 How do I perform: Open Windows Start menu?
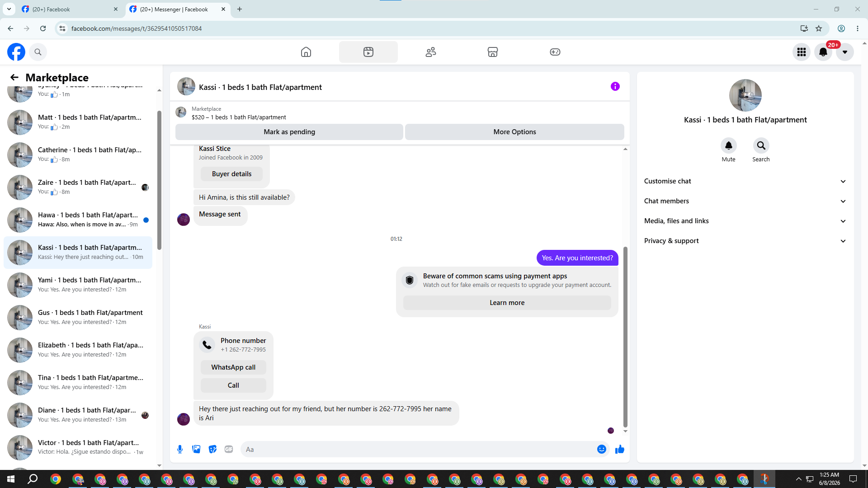[11, 479]
